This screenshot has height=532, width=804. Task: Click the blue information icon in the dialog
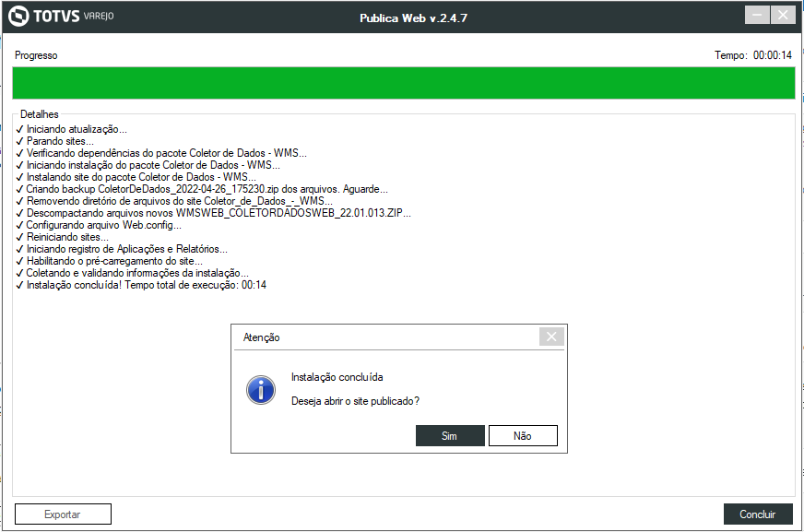[261, 390]
